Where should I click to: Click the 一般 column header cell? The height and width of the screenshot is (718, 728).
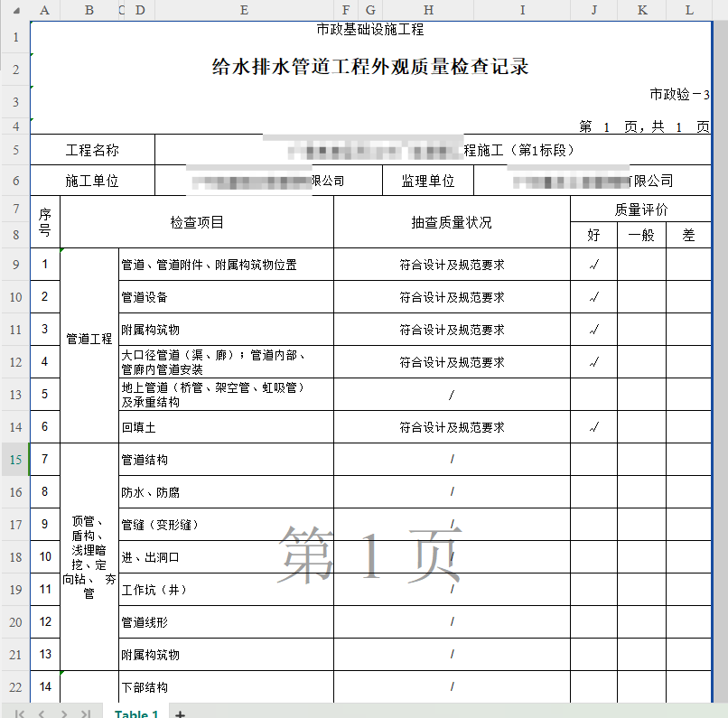(x=641, y=236)
